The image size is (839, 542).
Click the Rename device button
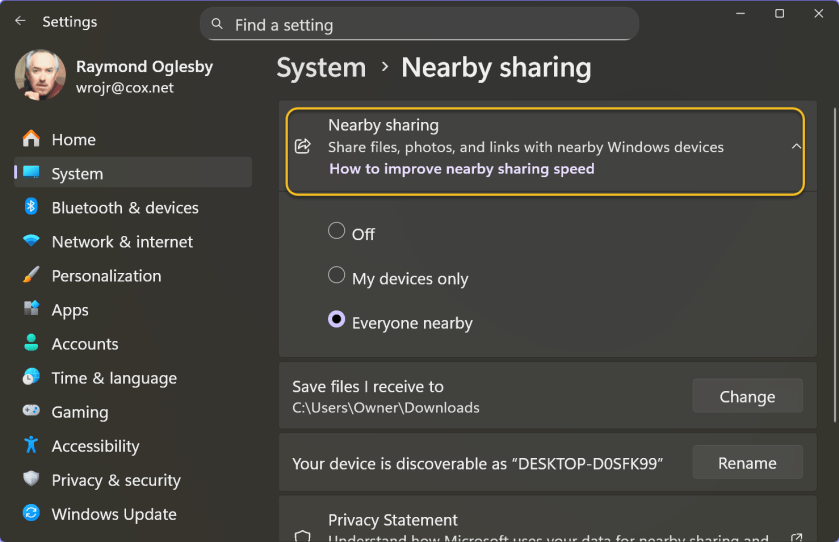coord(747,463)
